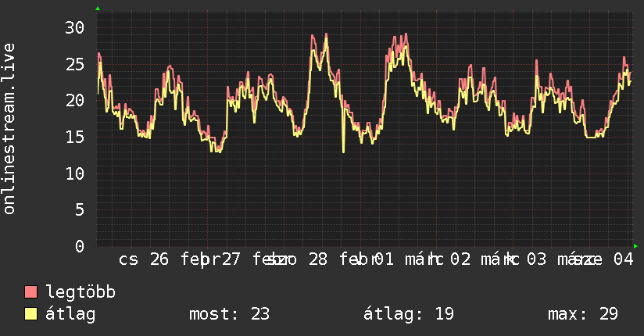Click the x-axis date label 04
The height and width of the screenshot is (336, 644).
[x=624, y=259]
